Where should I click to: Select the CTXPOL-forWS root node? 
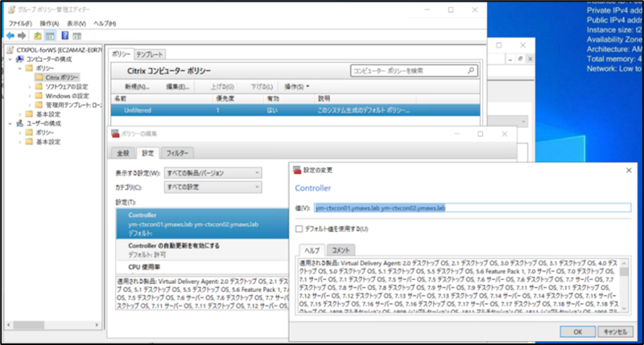[58, 50]
